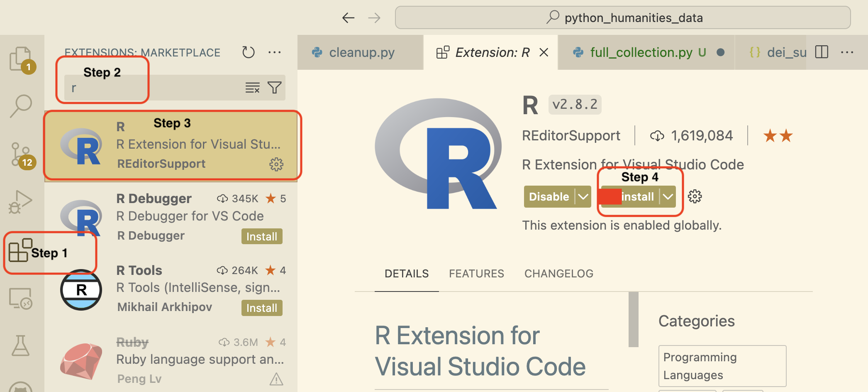Click 'Peng Lv' publisher name
Viewport: 868px width, 392px height.
pos(139,379)
